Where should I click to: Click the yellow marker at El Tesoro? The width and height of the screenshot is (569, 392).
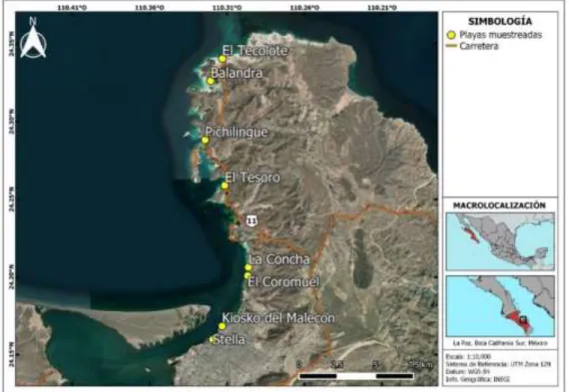click(225, 186)
